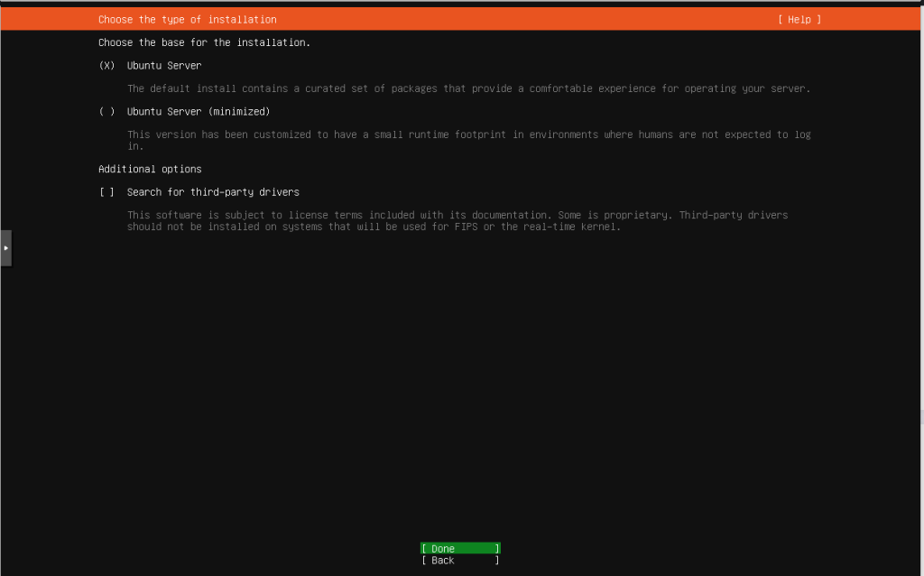Open the Help menu in header
The height and width of the screenshot is (576, 924).
coord(799,20)
